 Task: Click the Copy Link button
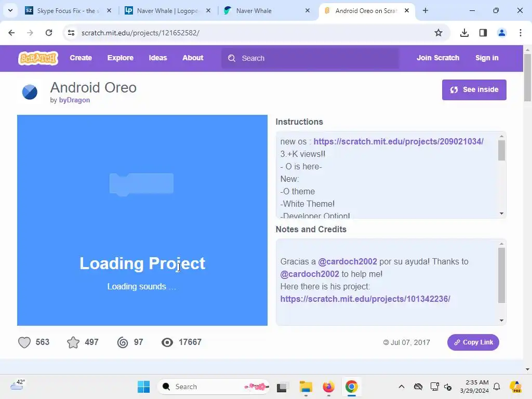click(473, 342)
